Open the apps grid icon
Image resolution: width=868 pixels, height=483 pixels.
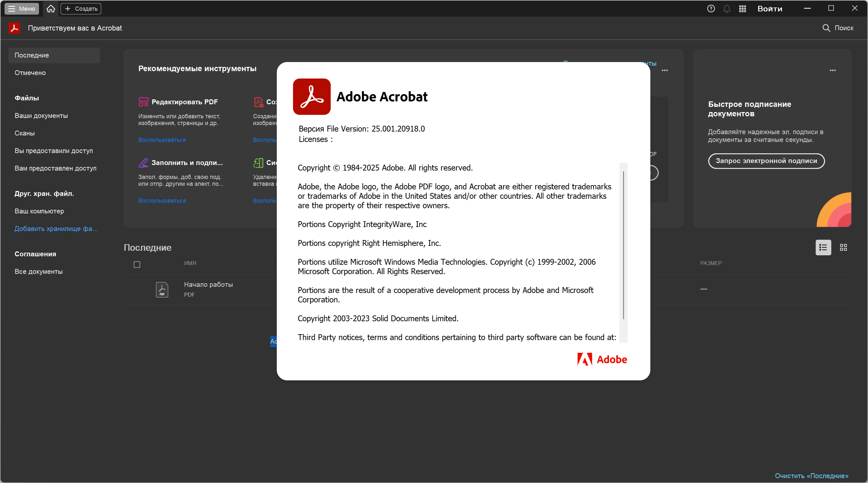(x=742, y=8)
